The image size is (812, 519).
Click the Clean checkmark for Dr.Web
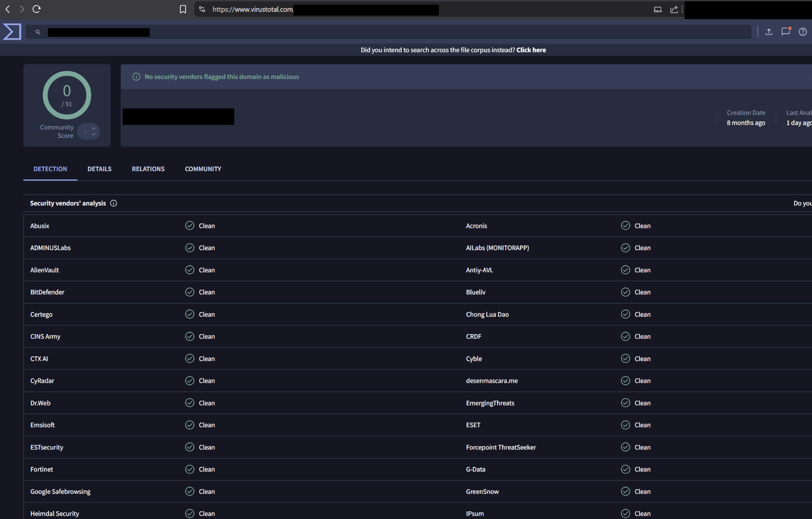click(190, 402)
